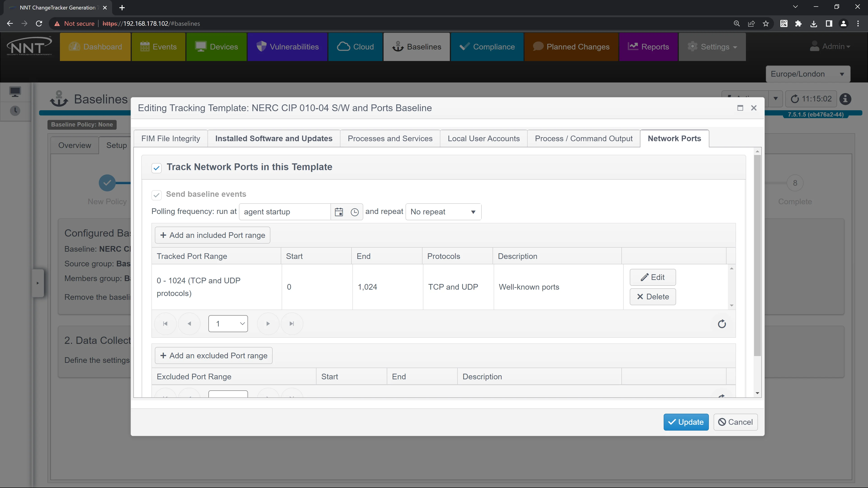This screenshot has width=868, height=488.
Task: Open the Actions dropdown arrow beside the timer
Action: point(775,99)
